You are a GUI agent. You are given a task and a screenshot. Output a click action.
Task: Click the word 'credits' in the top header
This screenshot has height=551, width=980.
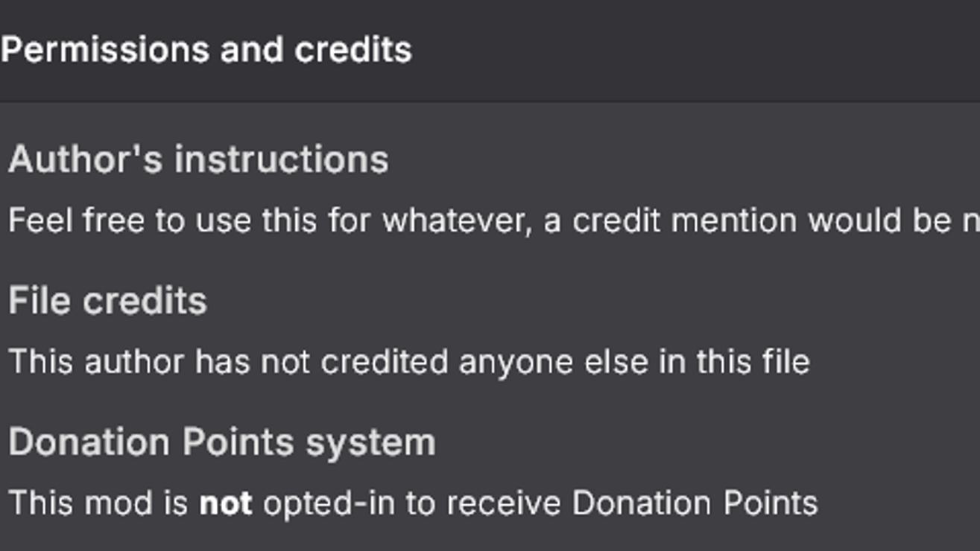click(353, 50)
